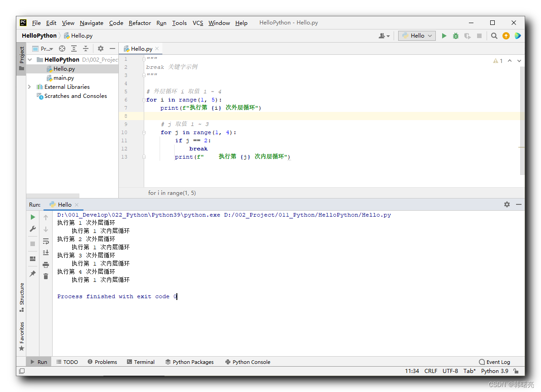The height and width of the screenshot is (392, 541).
Task: Start debugging with the bug icon
Action: point(456,36)
